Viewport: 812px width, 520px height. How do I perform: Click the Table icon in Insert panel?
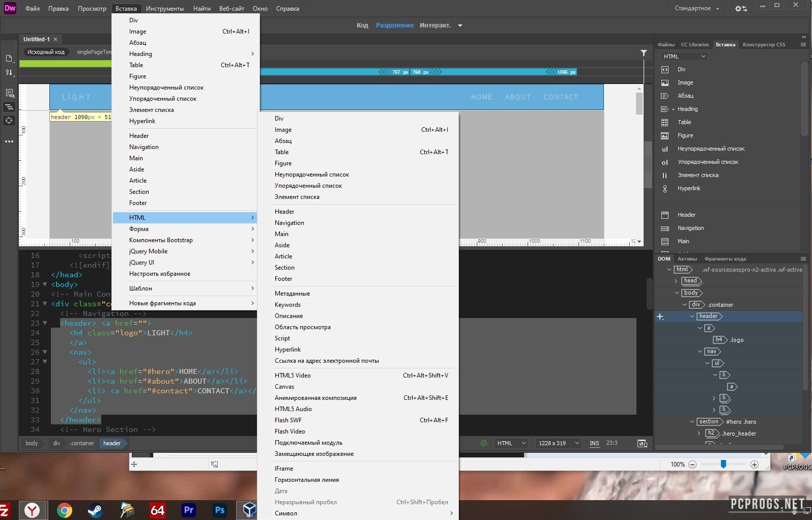point(664,123)
